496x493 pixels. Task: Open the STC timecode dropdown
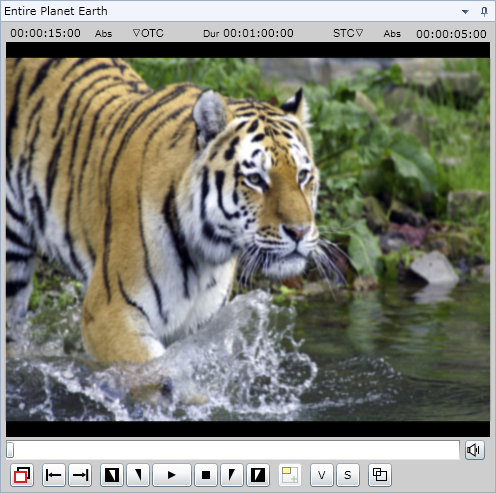click(x=348, y=33)
